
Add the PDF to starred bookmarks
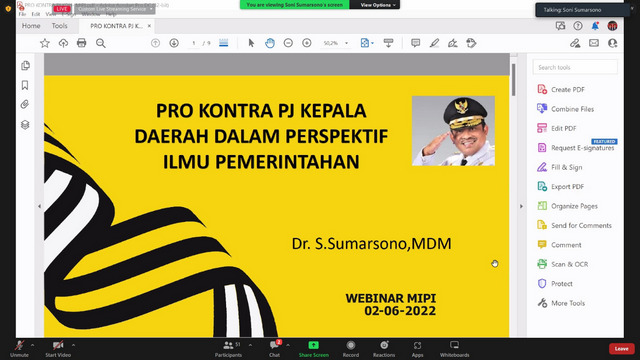tap(44, 43)
